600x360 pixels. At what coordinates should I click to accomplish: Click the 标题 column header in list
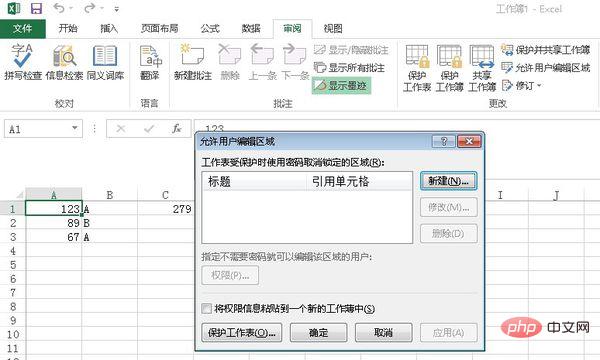(x=254, y=181)
